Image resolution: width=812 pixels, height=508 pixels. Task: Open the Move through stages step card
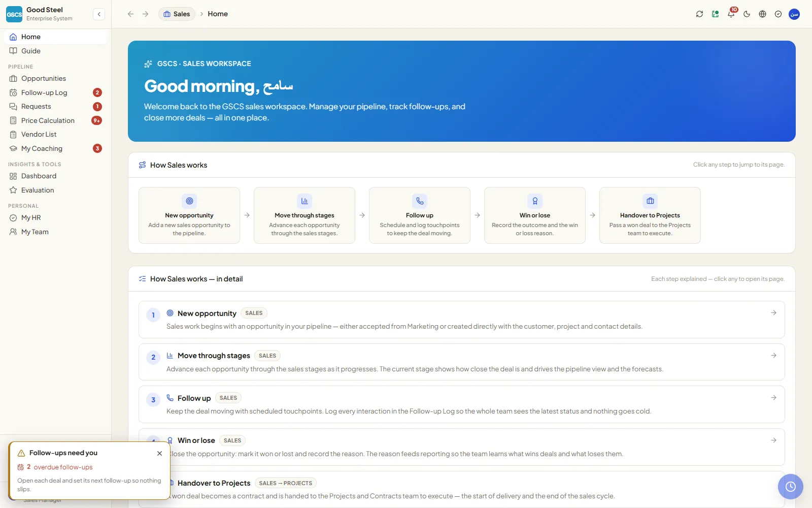(x=304, y=215)
